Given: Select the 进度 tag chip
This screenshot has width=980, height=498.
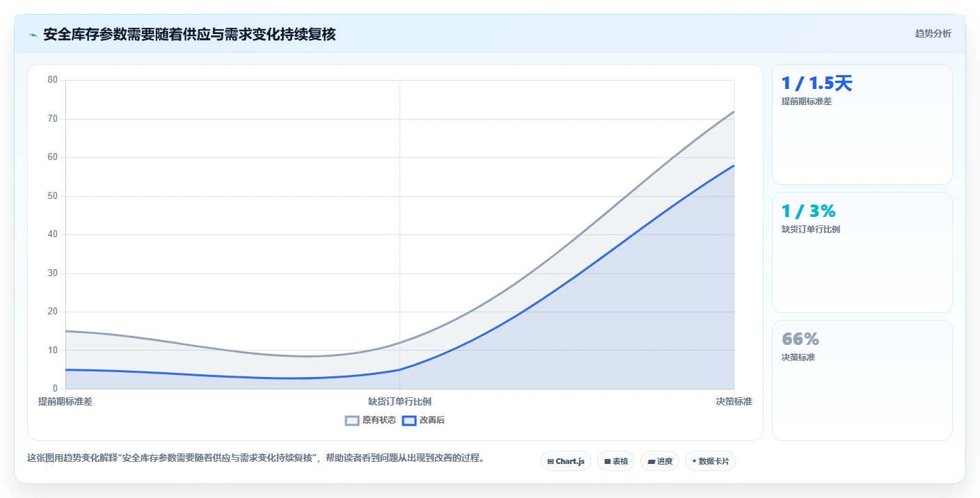Looking at the screenshot, I should 660,461.
